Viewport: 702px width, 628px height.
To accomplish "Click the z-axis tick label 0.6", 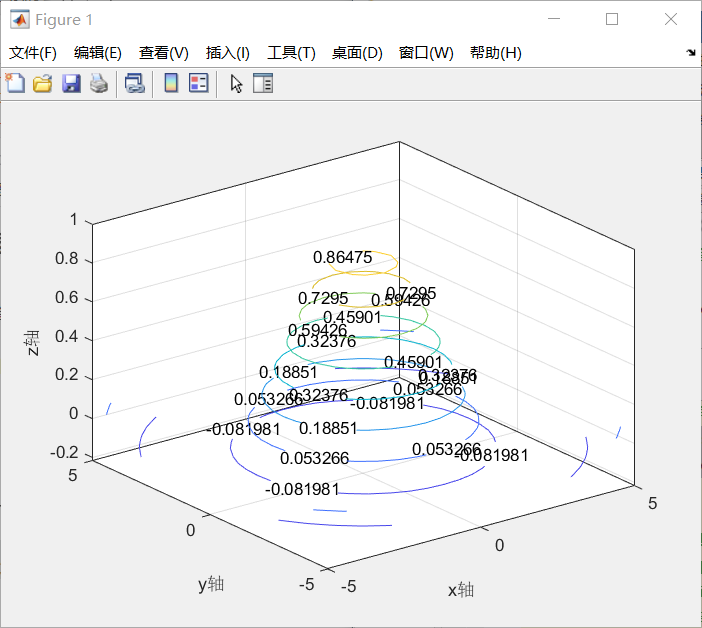I will tap(66, 298).
